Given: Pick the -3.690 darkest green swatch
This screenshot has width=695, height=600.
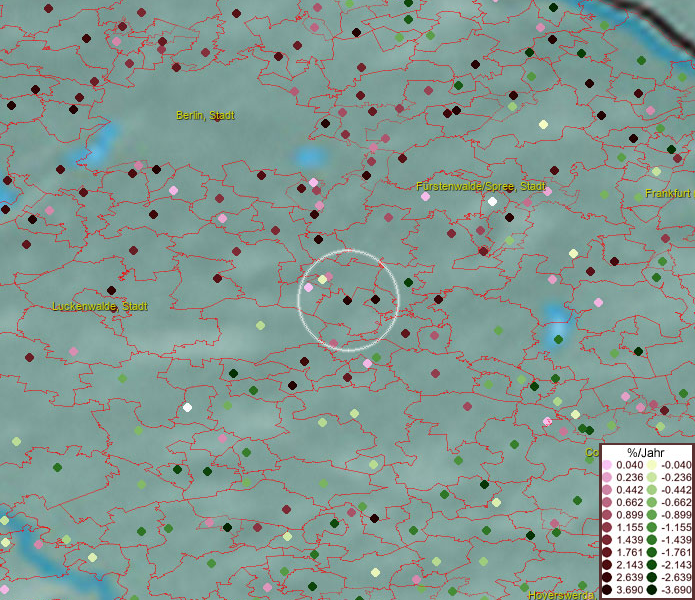Looking at the screenshot, I should click(652, 590).
